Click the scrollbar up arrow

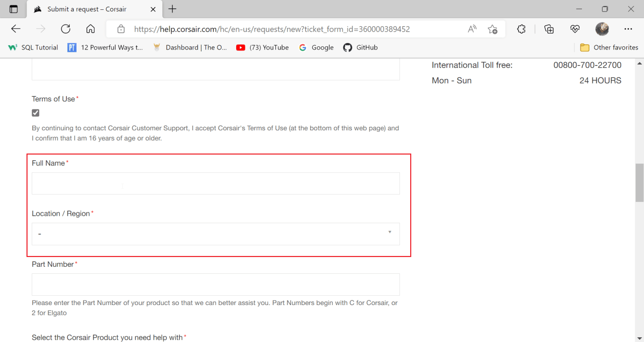[x=639, y=63]
